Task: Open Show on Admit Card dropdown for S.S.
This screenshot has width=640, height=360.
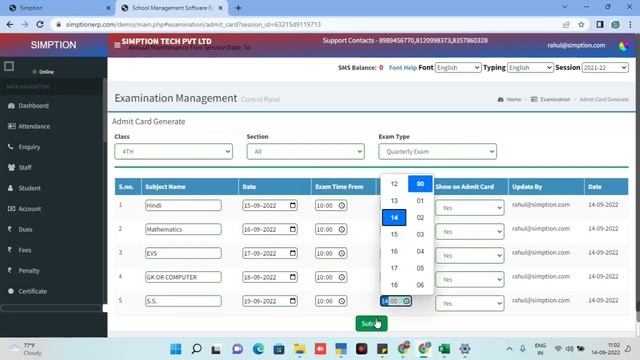Action: [469, 303]
